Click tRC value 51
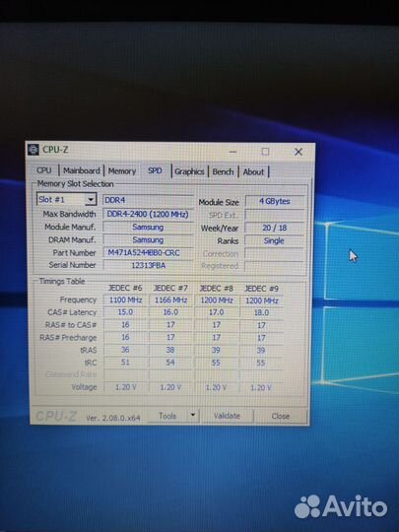 click(x=125, y=363)
